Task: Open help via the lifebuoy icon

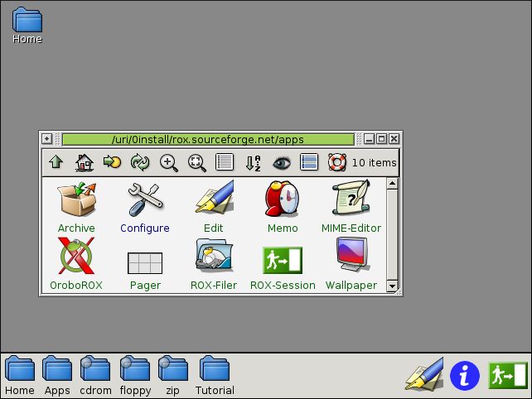Action: click(337, 162)
